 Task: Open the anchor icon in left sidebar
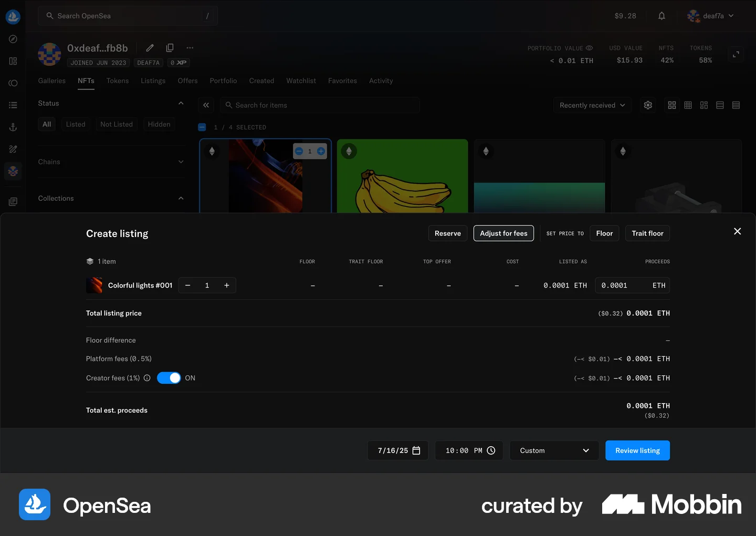tap(13, 127)
